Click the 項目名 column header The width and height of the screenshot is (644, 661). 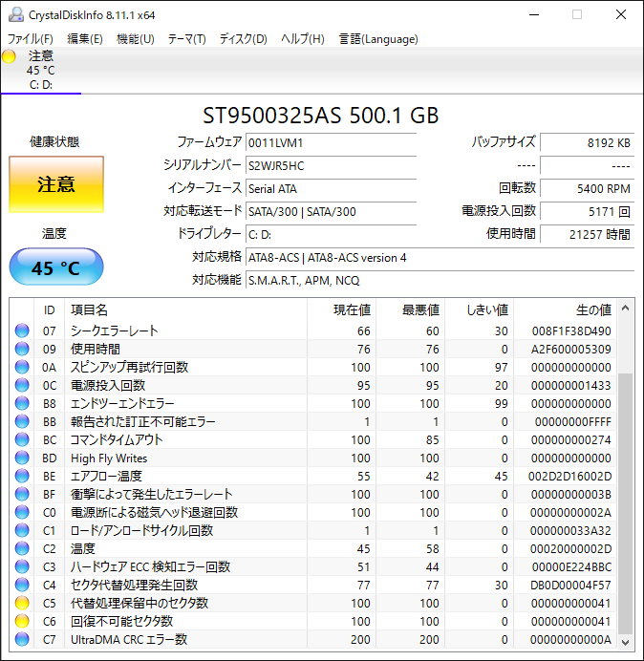tap(185, 309)
